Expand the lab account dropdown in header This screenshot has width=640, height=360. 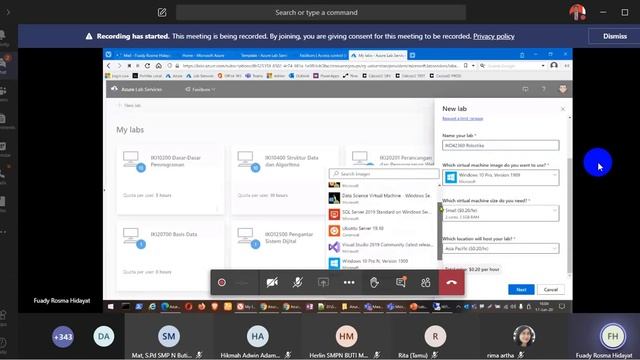click(x=200, y=89)
